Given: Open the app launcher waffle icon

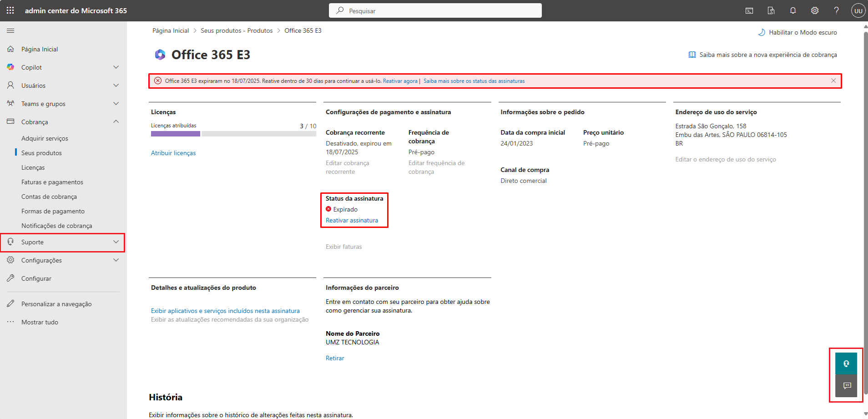Looking at the screenshot, I should [10, 10].
